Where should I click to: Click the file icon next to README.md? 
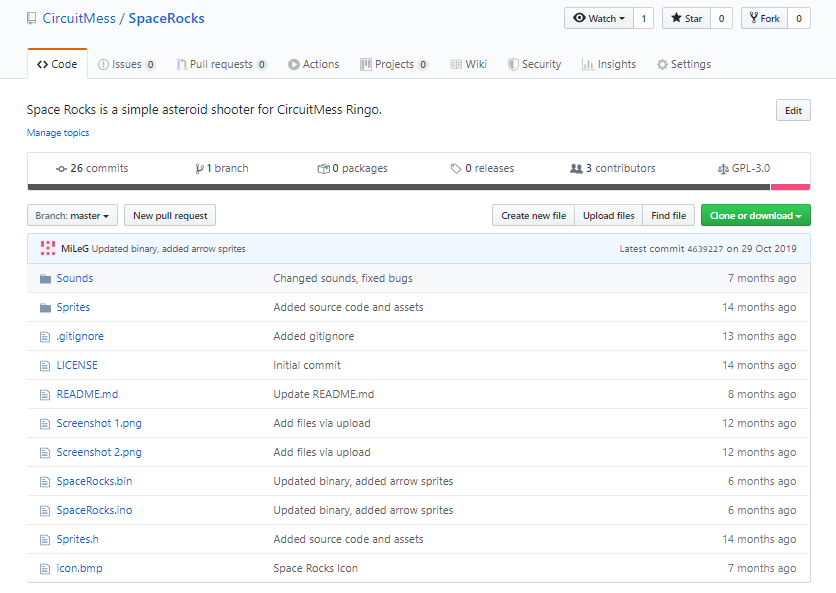45,395
